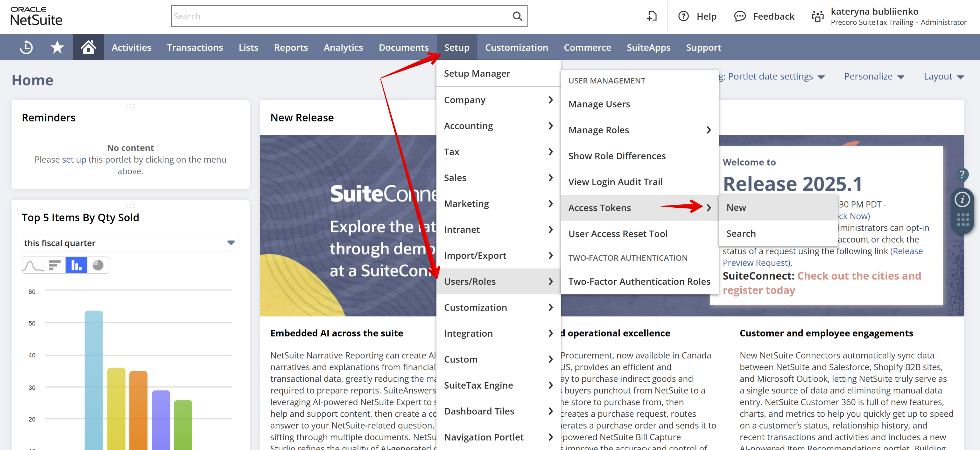Open the Recent Records history icon
The width and height of the screenshot is (980, 450).
[x=26, y=47]
